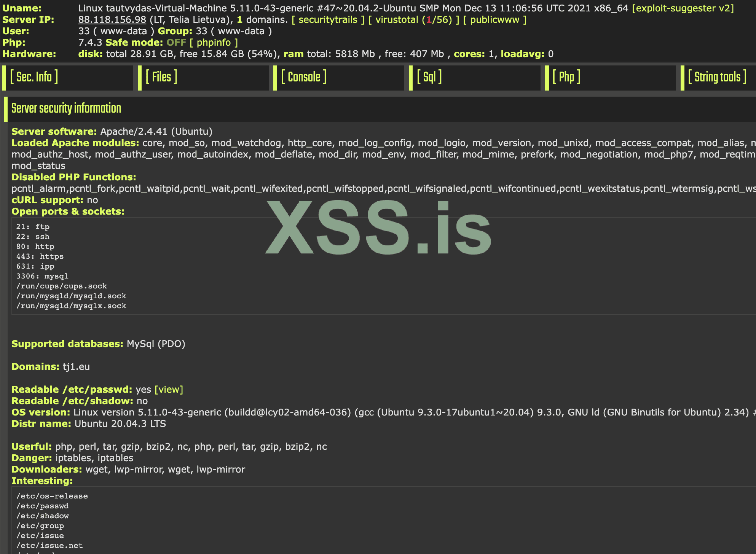Click the /run/mysqld/mysqld.sock socket entry
The image size is (756, 554).
click(x=71, y=296)
